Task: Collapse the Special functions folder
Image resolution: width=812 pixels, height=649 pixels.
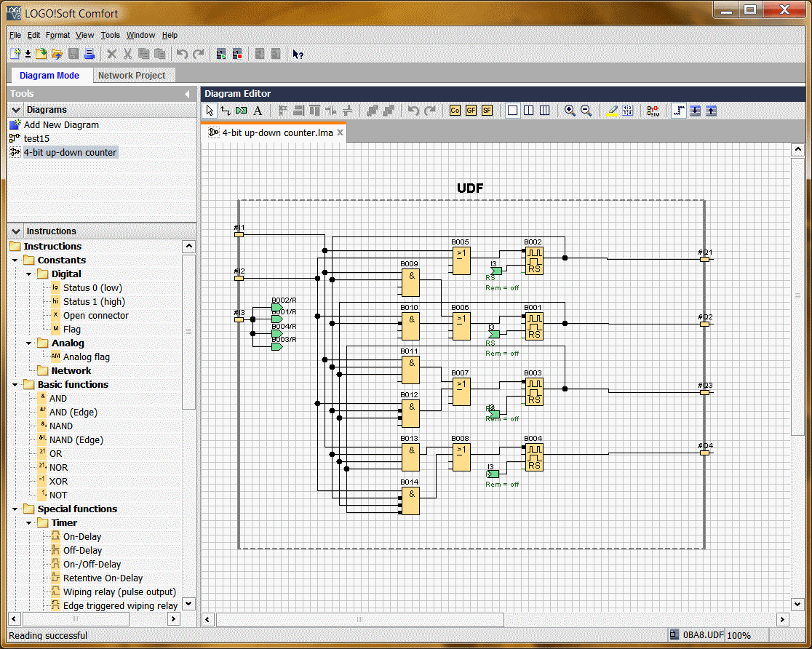Action: [15, 509]
